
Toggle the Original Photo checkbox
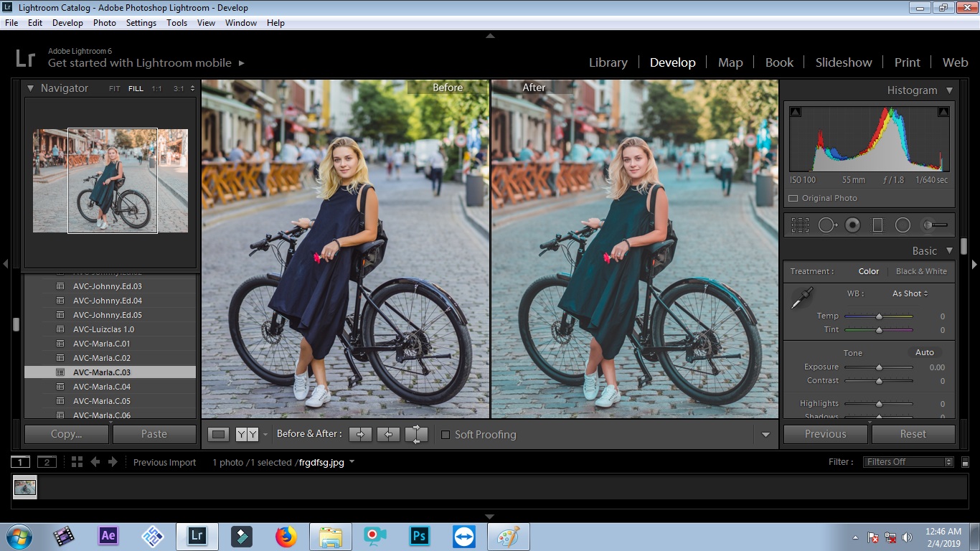(x=793, y=198)
